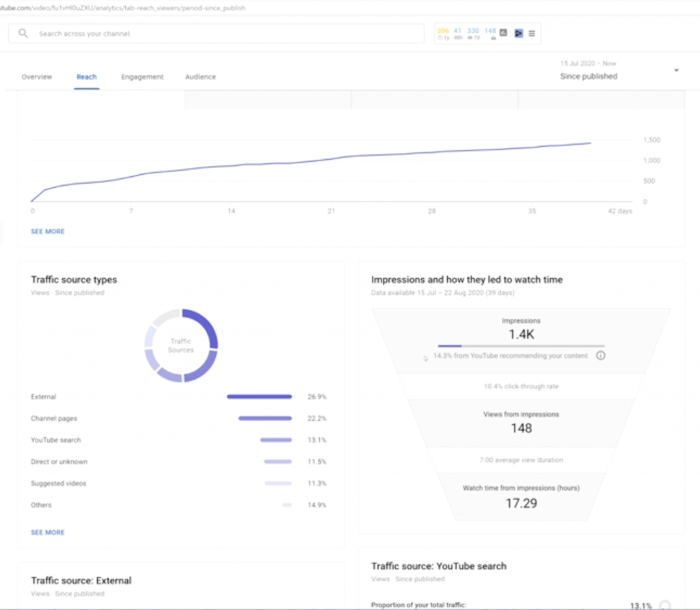The width and height of the screenshot is (700, 610).
Task: Focus the 'Search across your channel' field
Action: tap(216, 33)
